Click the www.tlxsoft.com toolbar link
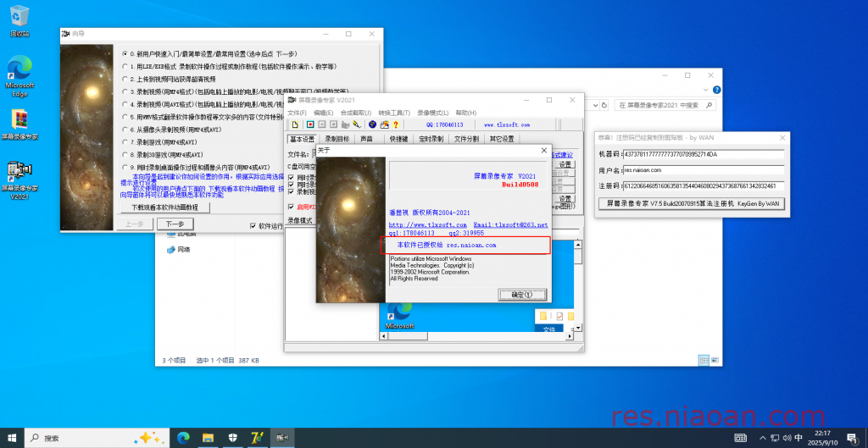 pyautogui.click(x=507, y=125)
